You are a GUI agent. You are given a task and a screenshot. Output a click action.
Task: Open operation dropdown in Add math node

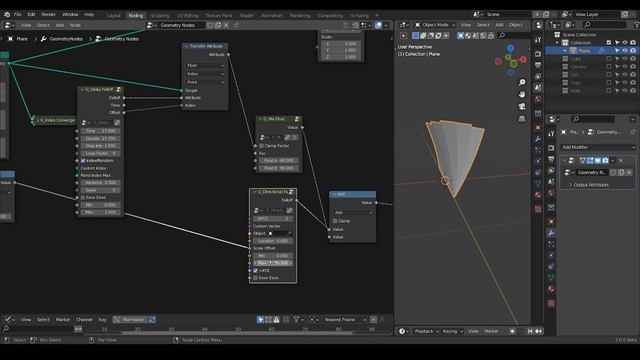[353, 213]
